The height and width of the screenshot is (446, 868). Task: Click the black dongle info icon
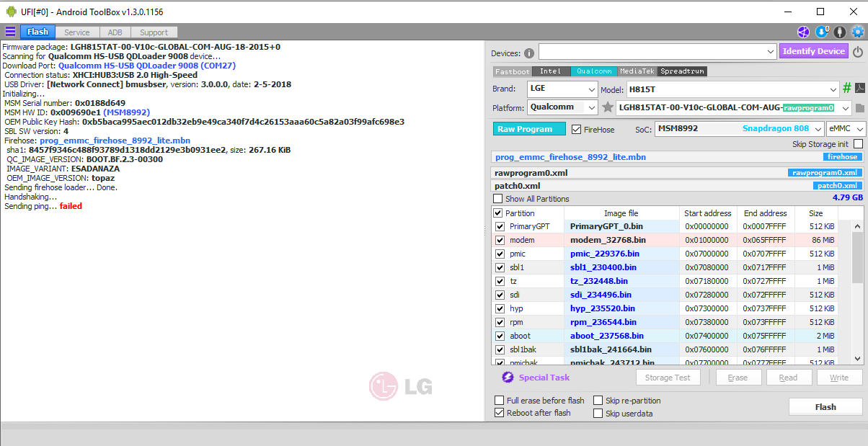click(840, 32)
